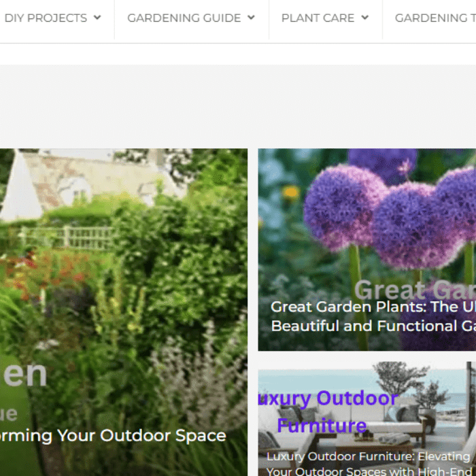The width and height of the screenshot is (476, 476).
Task: Expand the Gardening Guide chevron arrow
Action: [251, 18]
